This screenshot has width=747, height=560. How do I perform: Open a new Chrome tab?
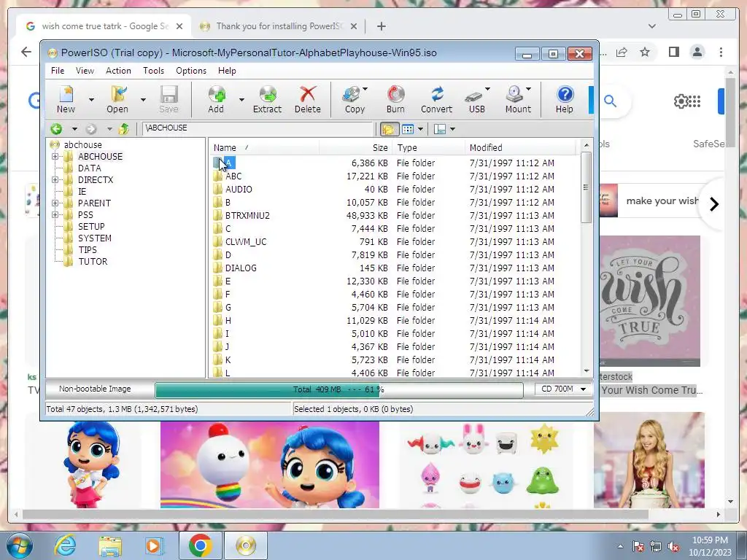click(381, 26)
